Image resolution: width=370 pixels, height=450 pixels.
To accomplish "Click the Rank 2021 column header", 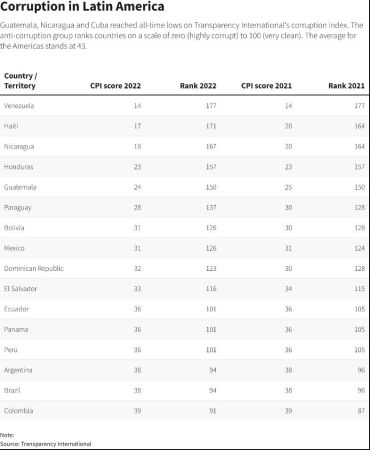I will [x=347, y=86].
